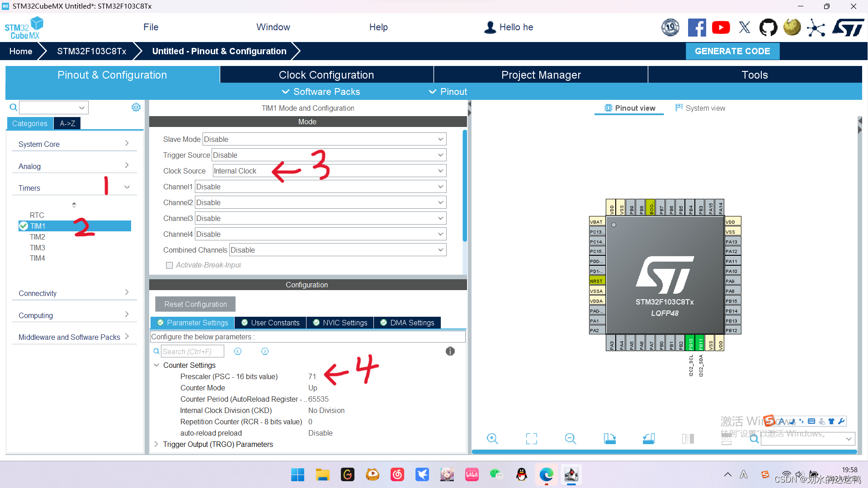The width and height of the screenshot is (868, 488).
Task: Click the Mode panel vertical scrollbar
Action: [465, 185]
